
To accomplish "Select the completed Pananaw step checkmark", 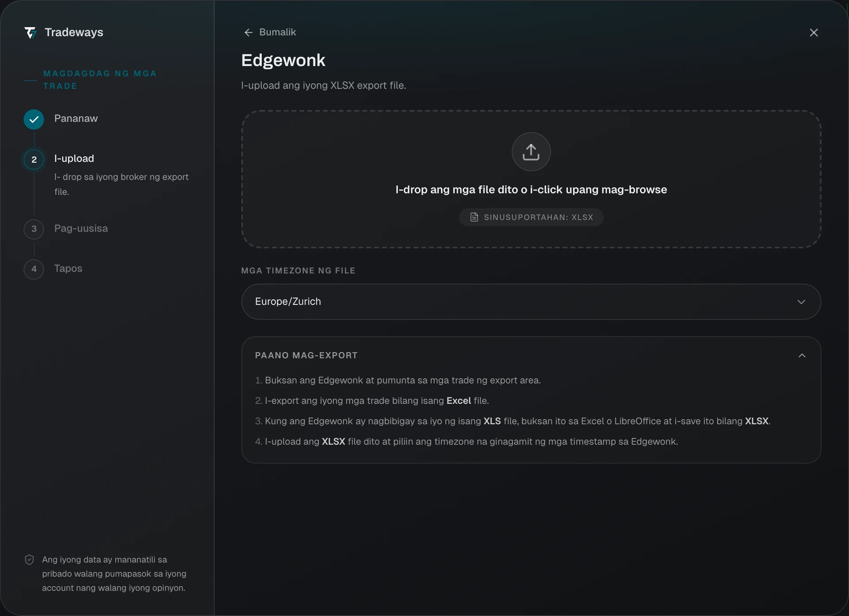I will tap(34, 119).
